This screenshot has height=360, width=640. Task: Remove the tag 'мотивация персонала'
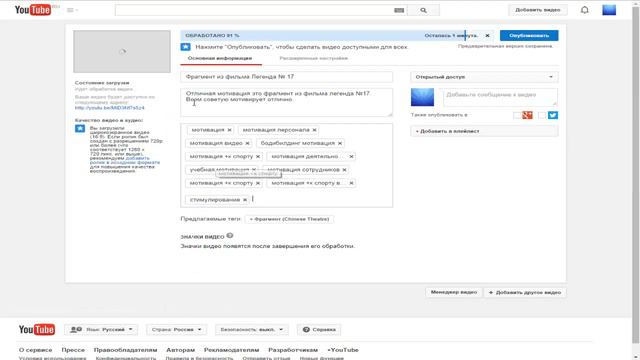(x=314, y=130)
